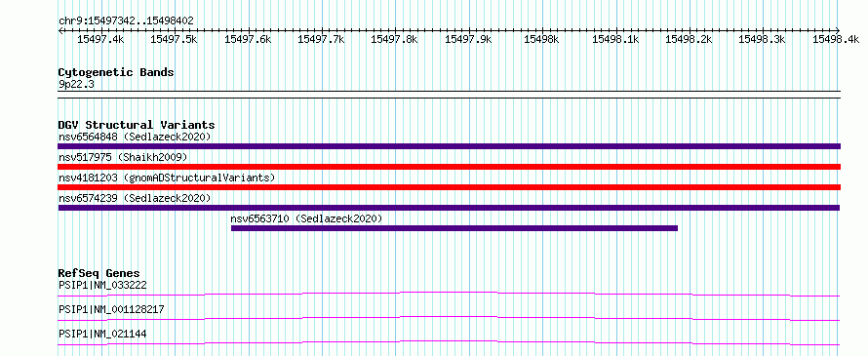Click the purple bar for nsv6574239
868x356 pixels.
click(449, 208)
